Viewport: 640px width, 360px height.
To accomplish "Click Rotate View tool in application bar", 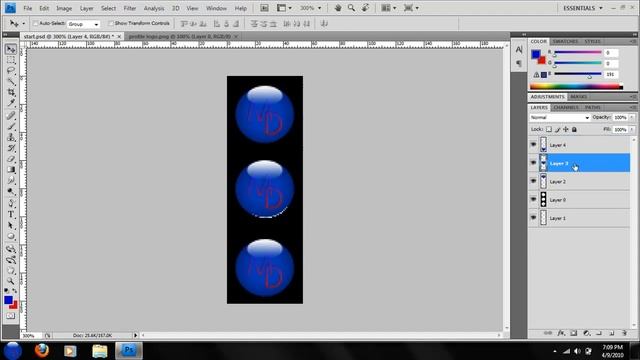I will point(365,8).
